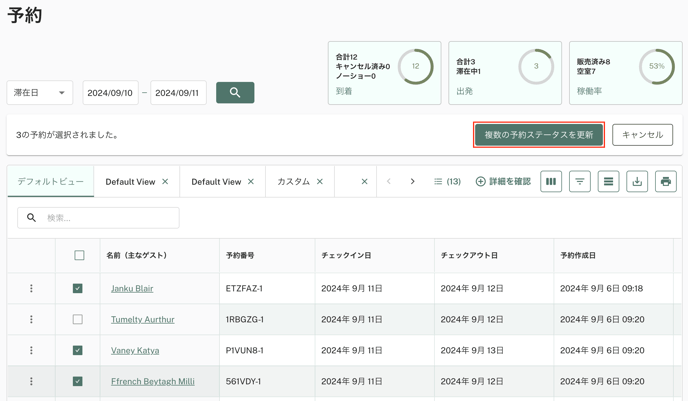The width and height of the screenshot is (688, 401).
Task: Click the download export icon
Action: (637, 181)
